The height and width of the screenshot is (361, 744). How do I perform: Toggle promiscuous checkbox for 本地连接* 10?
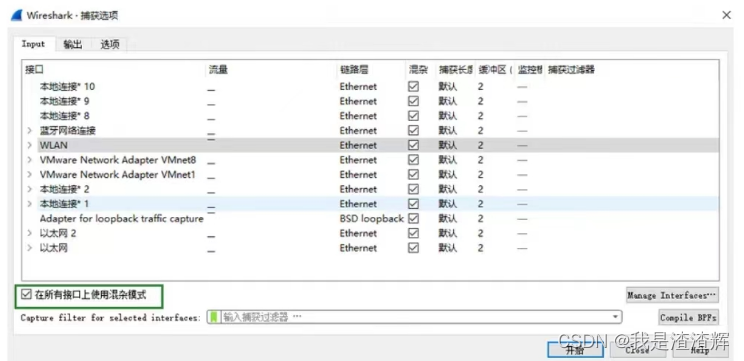point(414,86)
